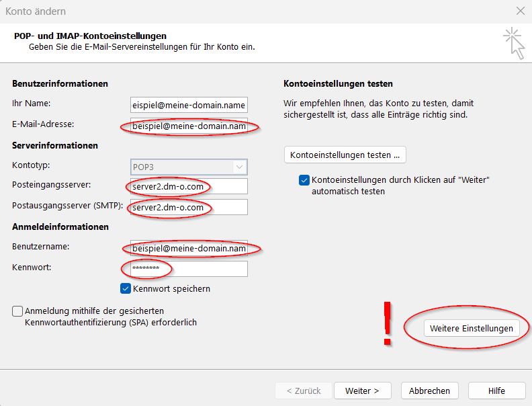
Task: Select the Posteingangsserver field
Action: 189,186
